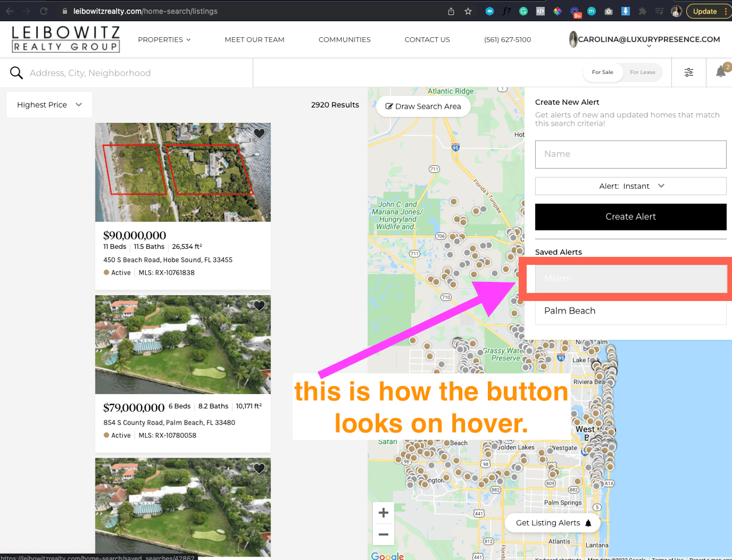Switch listing toggle to For Lease

642,72
